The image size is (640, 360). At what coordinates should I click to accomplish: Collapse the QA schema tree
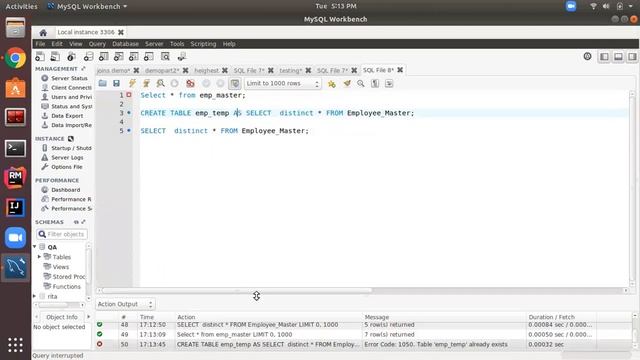click(x=35, y=247)
